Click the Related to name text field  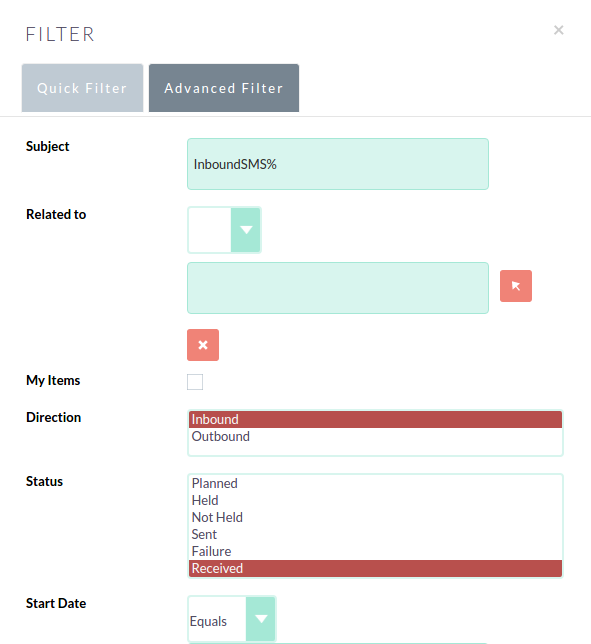338,288
